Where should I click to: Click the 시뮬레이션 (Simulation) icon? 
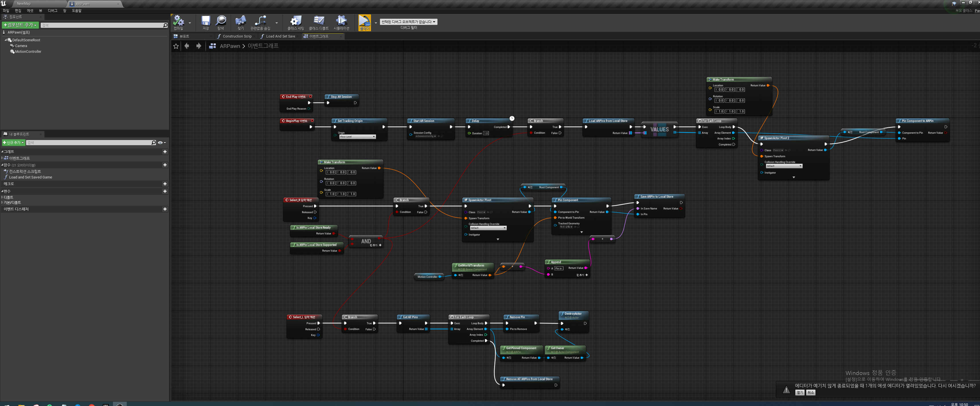coord(341,21)
